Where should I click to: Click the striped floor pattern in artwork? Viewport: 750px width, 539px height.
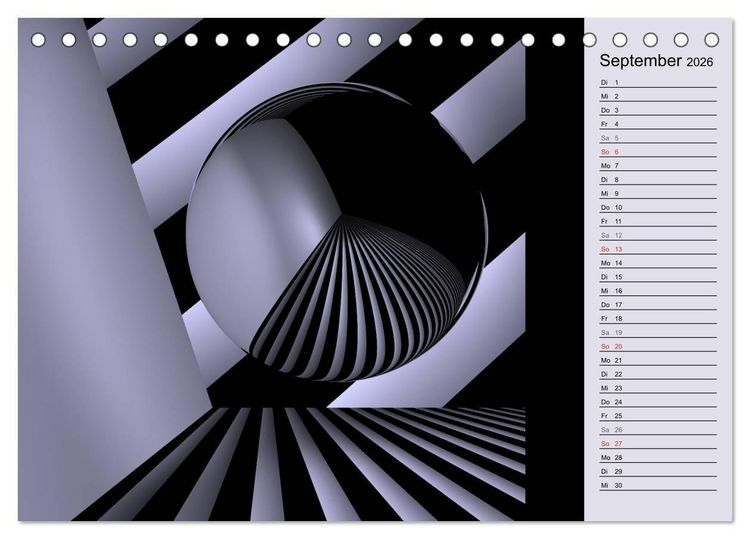click(x=306, y=463)
